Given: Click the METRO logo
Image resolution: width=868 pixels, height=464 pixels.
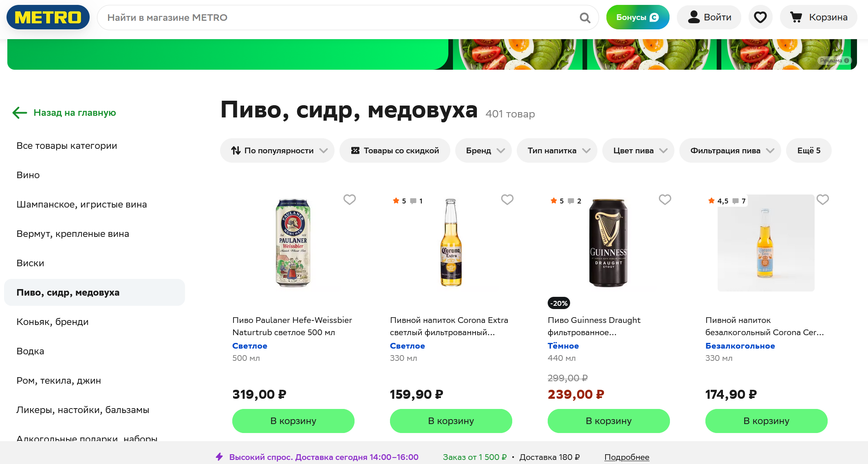Looking at the screenshot, I should (x=48, y=17).
